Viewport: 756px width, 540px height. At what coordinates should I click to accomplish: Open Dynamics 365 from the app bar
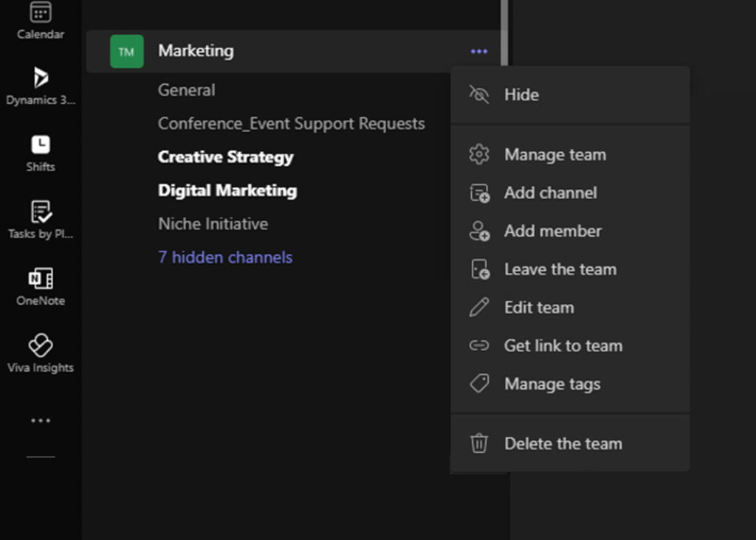pos(41,86)
